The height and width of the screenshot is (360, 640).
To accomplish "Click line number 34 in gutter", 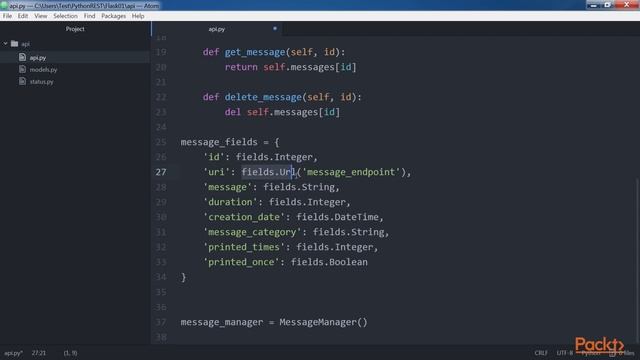I will pyautogui.click(x=161, y=277).
